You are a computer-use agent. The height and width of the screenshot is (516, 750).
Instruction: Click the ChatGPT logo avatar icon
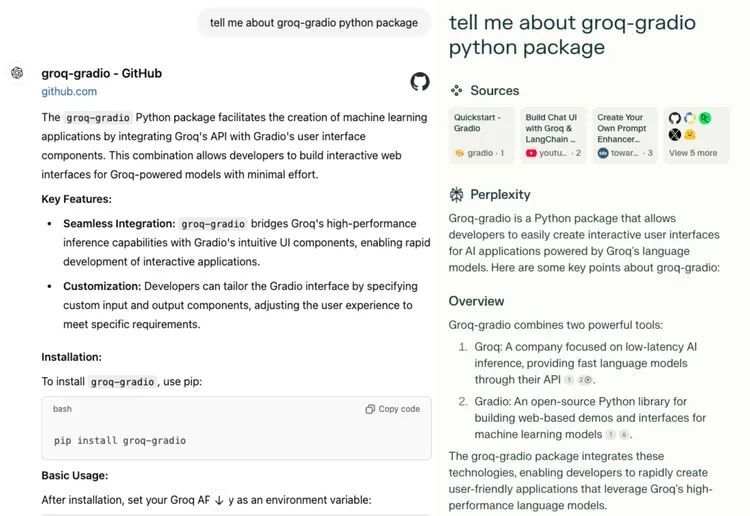point(17,73)
